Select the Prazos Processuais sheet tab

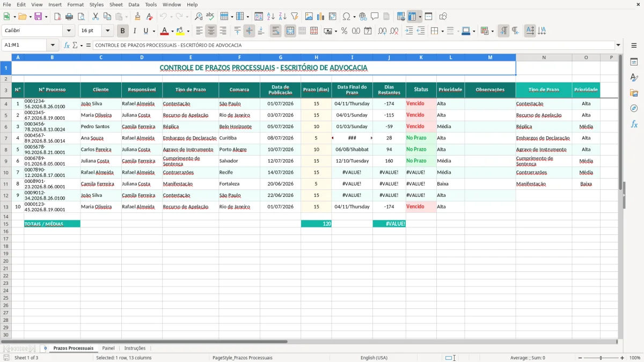pos(73,349)
